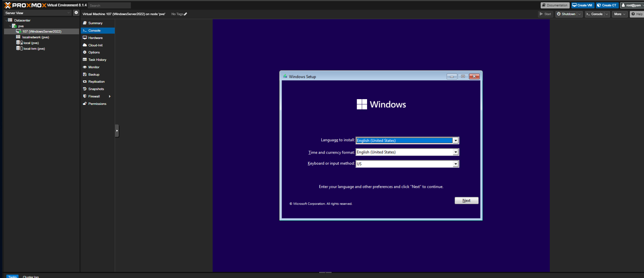This screenshot has height=278, width=644.
Task: Collapse the pve node tree
Action: click(10, 26)
